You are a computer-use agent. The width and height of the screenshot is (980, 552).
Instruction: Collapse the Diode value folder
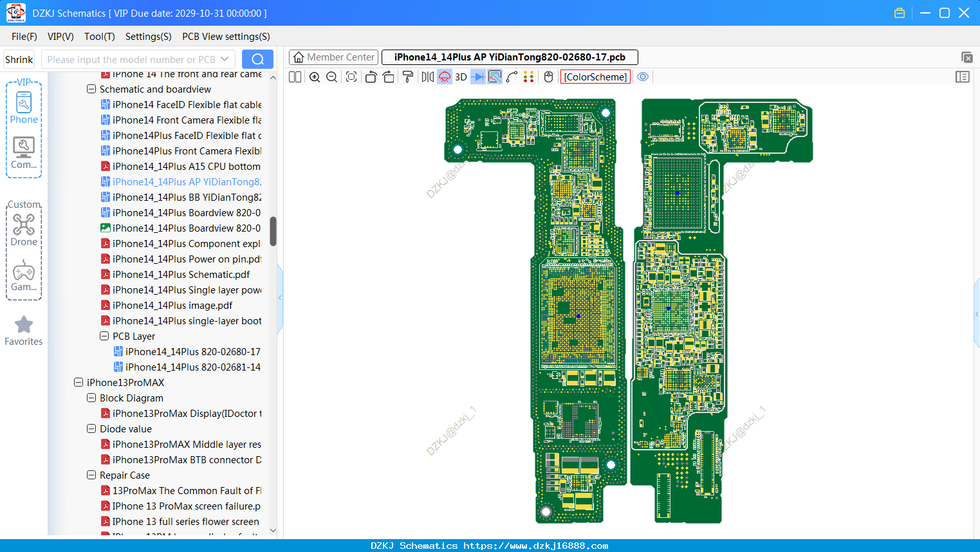[x=91, y=429]
